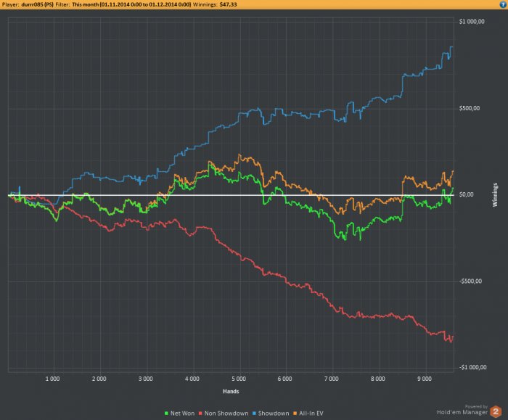Click the 9 000 hands axis tick label

[425, 379]
